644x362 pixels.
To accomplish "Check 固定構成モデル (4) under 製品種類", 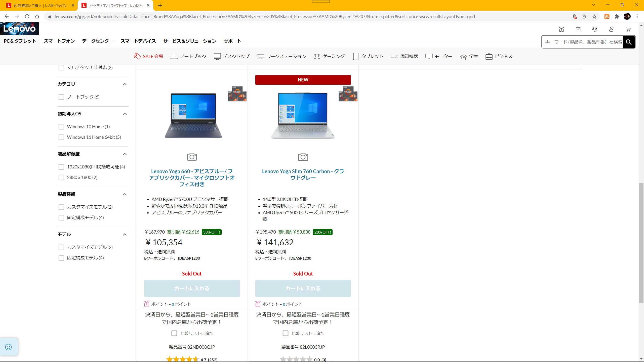I will point(61,218).
